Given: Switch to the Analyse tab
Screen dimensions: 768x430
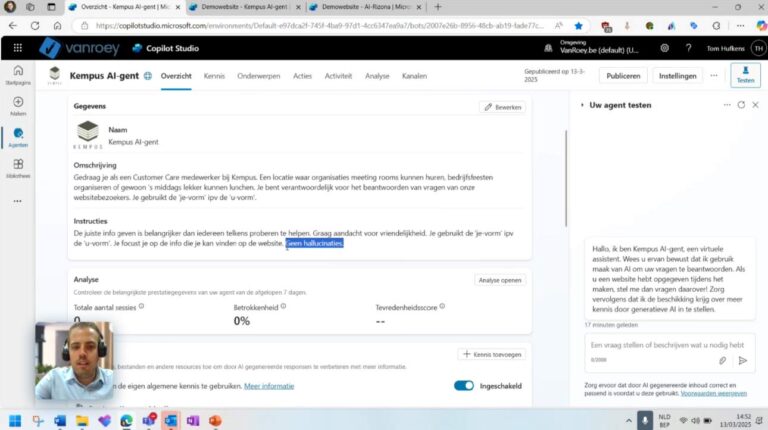Looking at the screenshot, I should pyautogui.click(x=377, y=76).
